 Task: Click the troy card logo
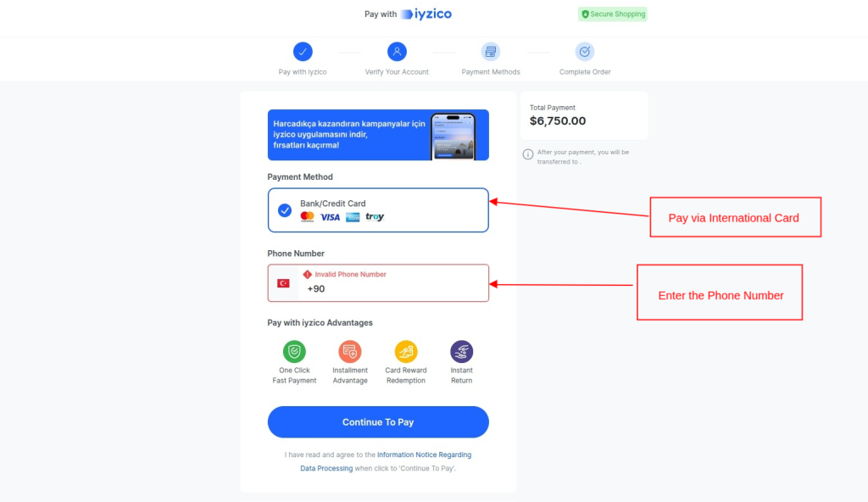tap(375, 216)
